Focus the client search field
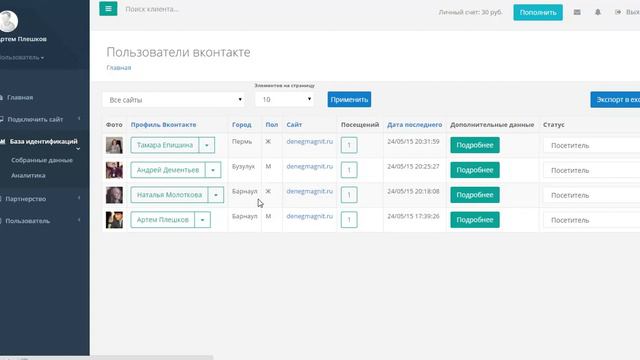This screenshot has height=360, width=640. coord(152,9)
